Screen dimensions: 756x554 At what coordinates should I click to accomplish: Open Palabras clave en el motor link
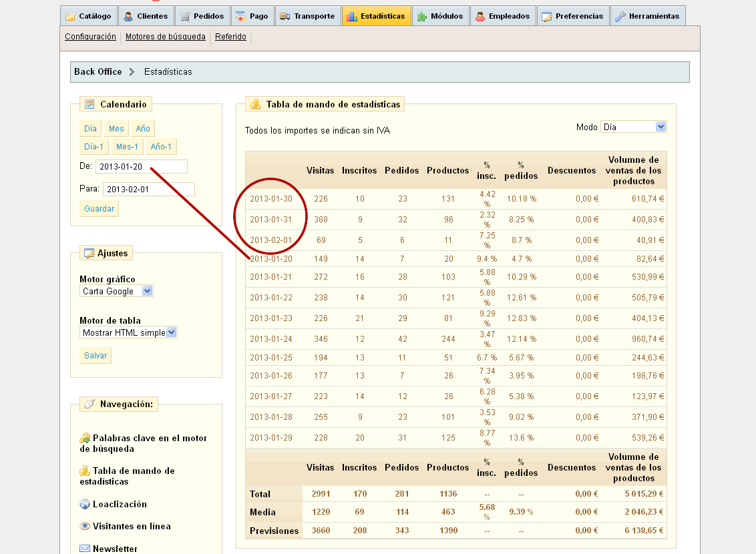click(150, 438)
